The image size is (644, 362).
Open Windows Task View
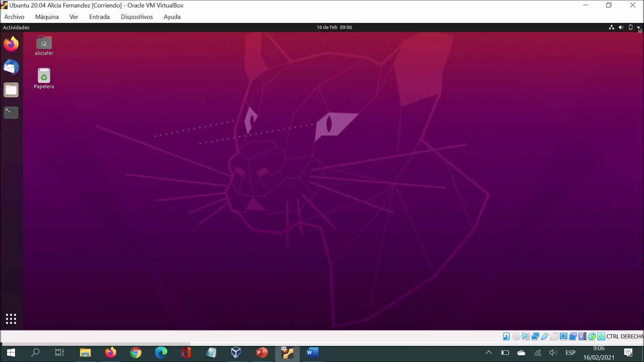59,352
